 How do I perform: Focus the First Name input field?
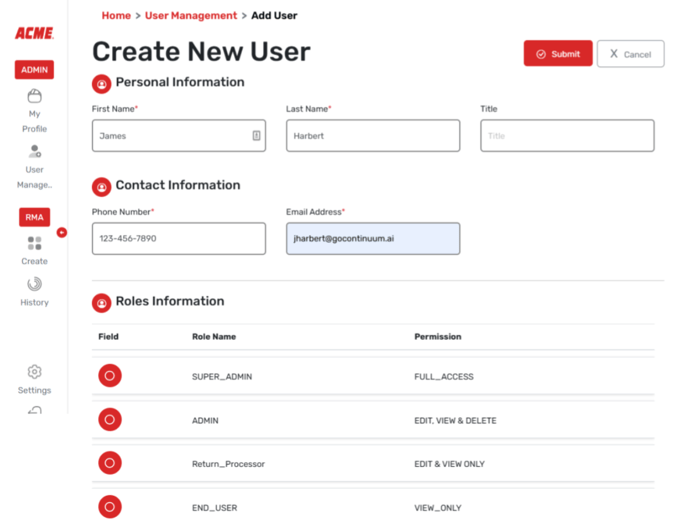(179, 136)
